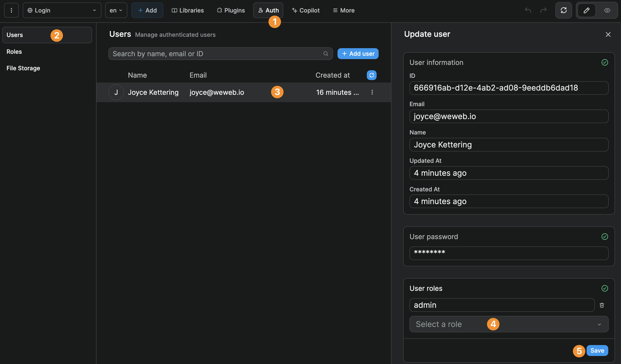Click the undo arrow icon
Screen dimensions: 621x364
click(528, 10)
